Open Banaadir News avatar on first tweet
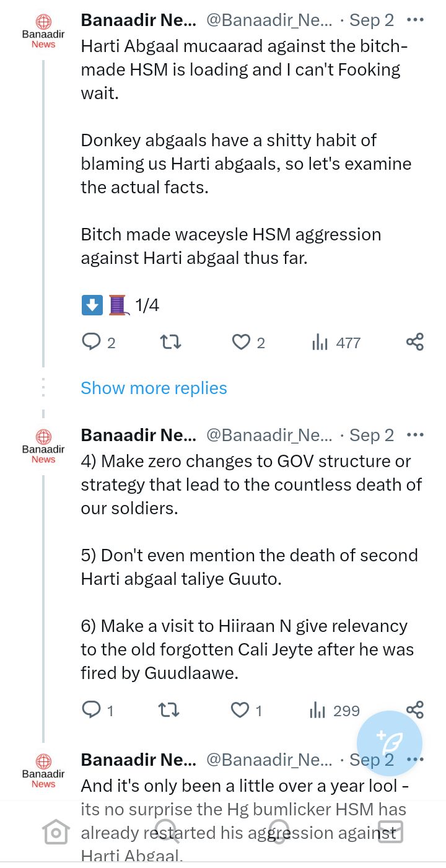Viewport: 446px width, 868px height. (43, 31)
